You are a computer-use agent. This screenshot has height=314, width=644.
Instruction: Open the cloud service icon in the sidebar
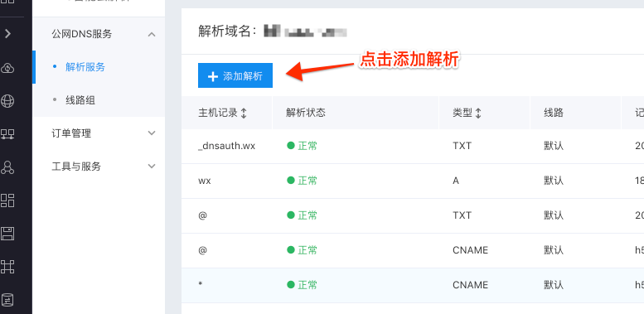click(x=7, y=68)
